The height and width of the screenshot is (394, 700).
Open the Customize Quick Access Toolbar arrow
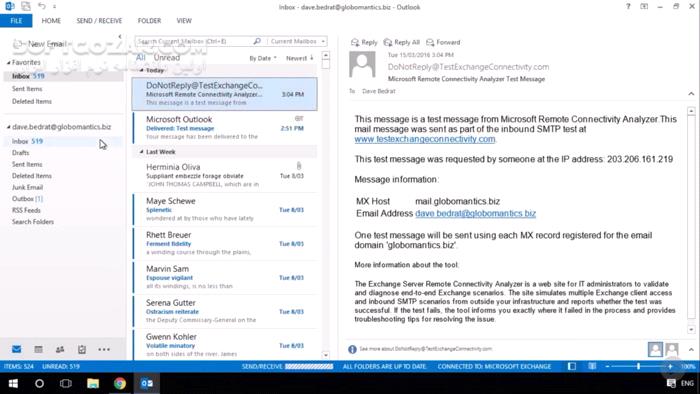coord(54,6)
